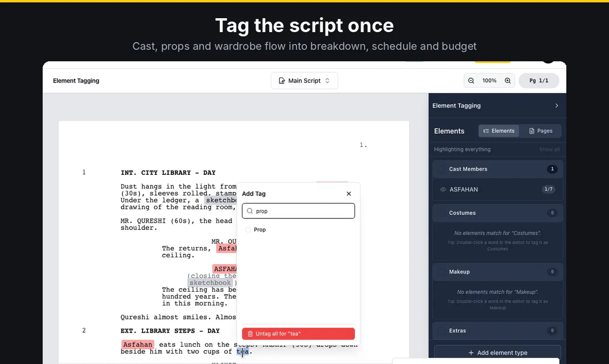Click the Show all link
Image resolution: width=609 pixels, height=364 pixels.
click(549, 149)
